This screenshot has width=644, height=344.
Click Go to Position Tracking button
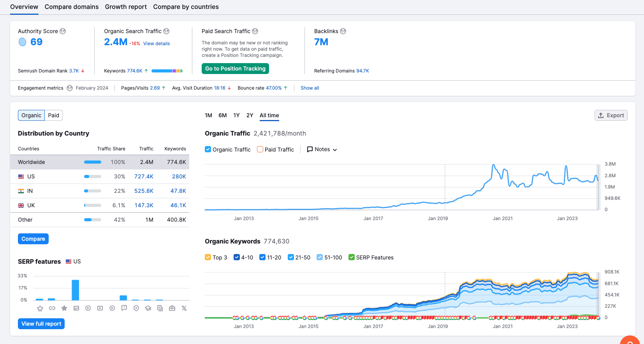tap(235, 69)
